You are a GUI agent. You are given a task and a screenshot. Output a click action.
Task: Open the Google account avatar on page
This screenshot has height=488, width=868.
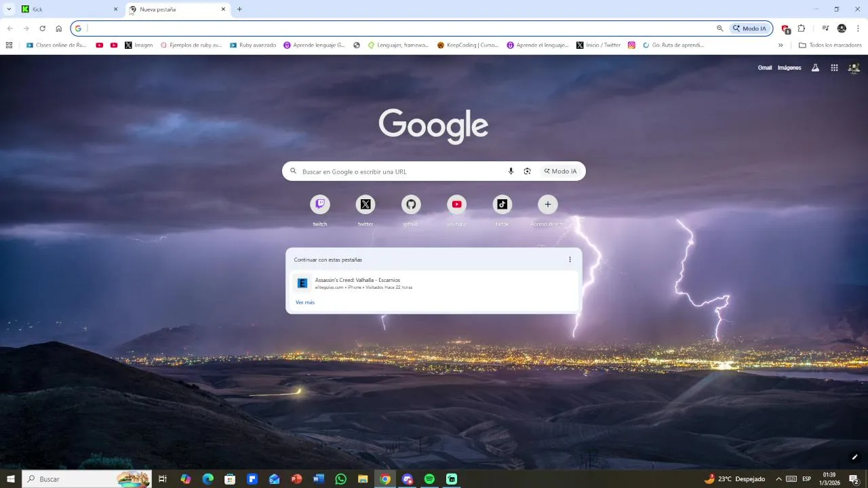(854, 68)
